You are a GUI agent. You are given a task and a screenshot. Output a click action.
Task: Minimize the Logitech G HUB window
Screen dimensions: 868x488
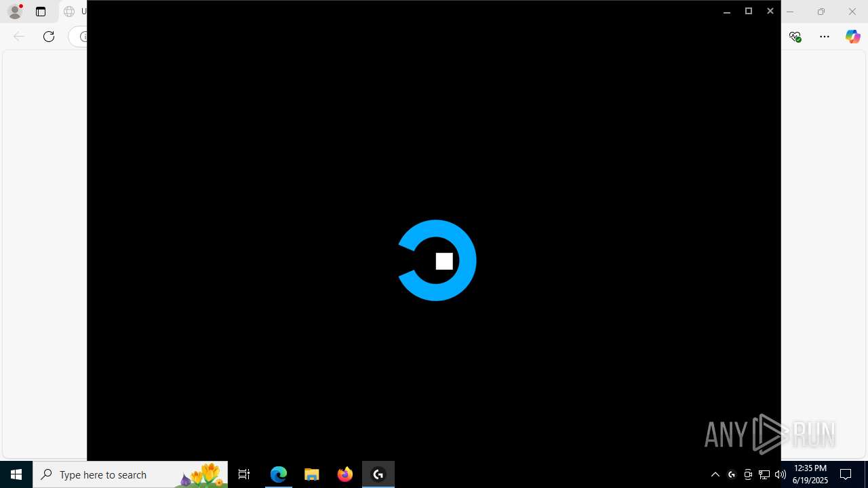coord(727,11)
